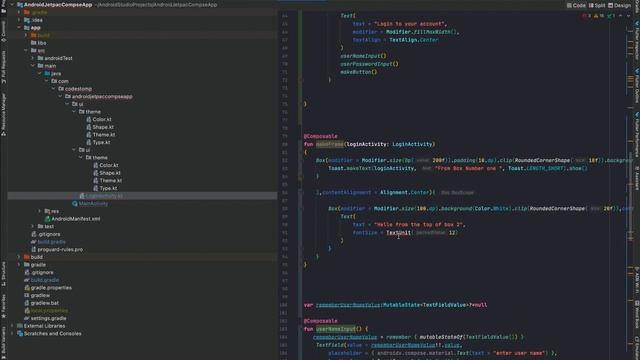Open the Pull Requests tool window
This screenshot has width=640, height=360.
[x=3, y=66]
